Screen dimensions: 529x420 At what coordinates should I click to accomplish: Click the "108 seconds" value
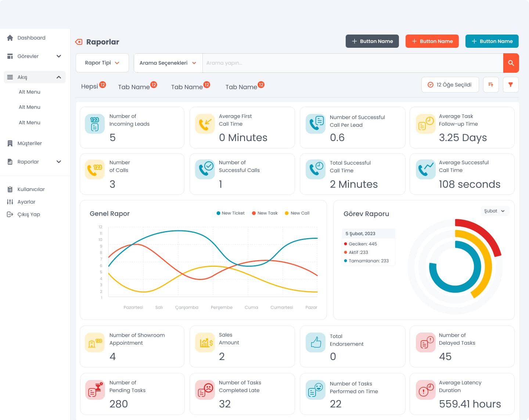click(x=469, y=184)
